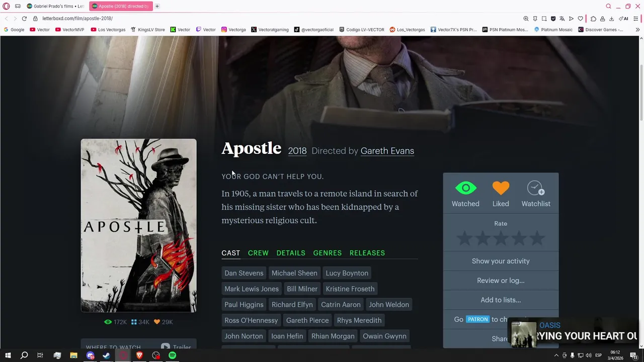Toggle the orange Liked heart
The width and height of the screenshot is (644, 362).
click(501, 189)
